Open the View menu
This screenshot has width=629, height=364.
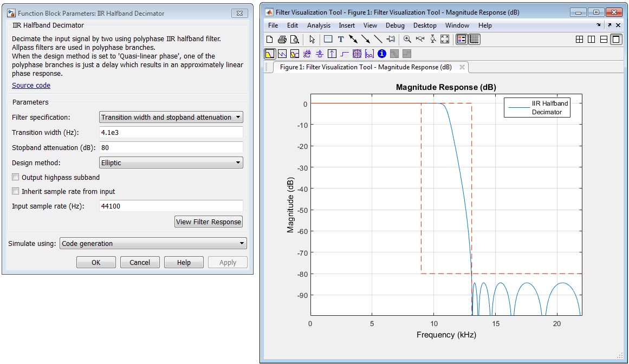pos(370,25)
